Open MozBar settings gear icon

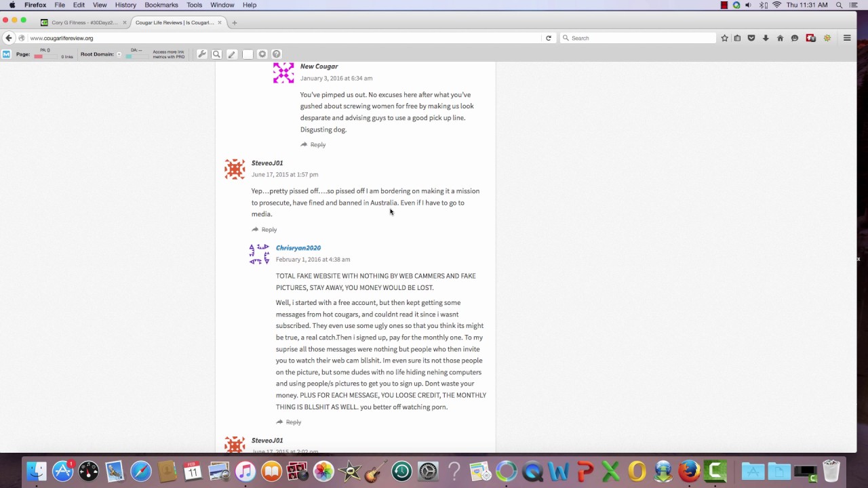262,54
